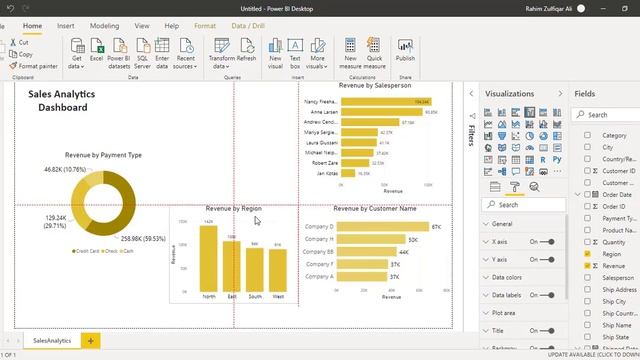Select the Stacked bar chart visual

click(488, 112)
